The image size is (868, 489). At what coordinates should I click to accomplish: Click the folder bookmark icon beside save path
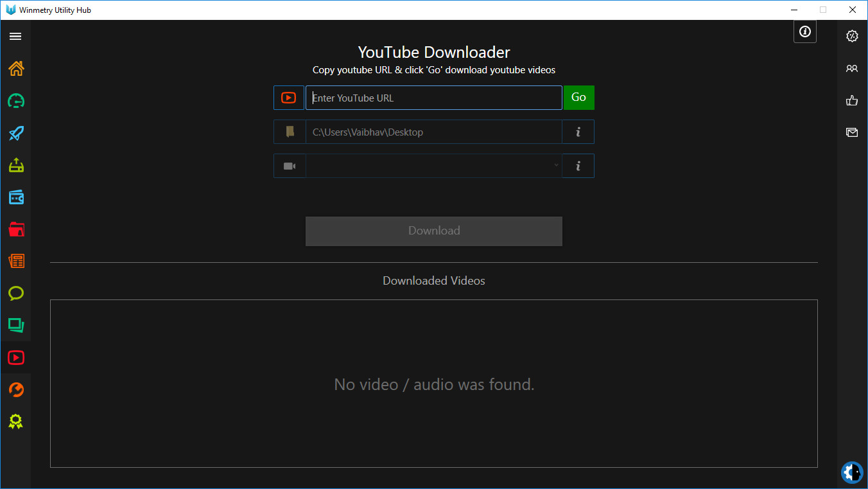pyautogui.click(x=290, y=132)
